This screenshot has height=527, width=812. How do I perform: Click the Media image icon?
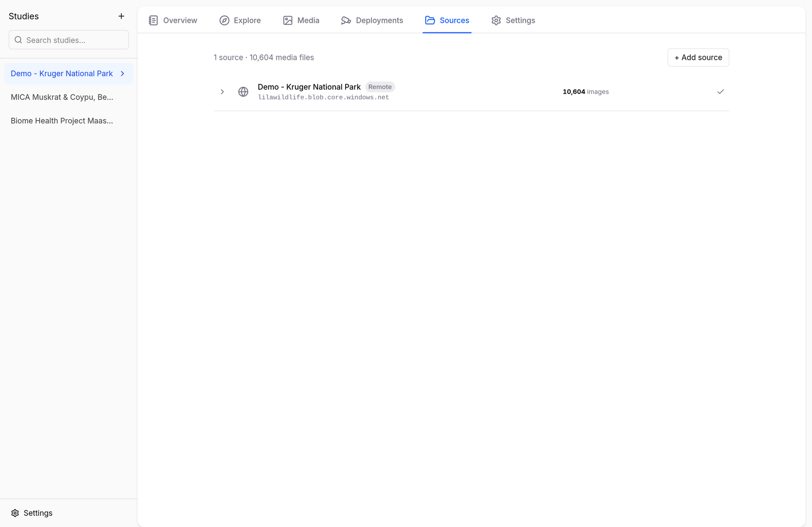288,20
